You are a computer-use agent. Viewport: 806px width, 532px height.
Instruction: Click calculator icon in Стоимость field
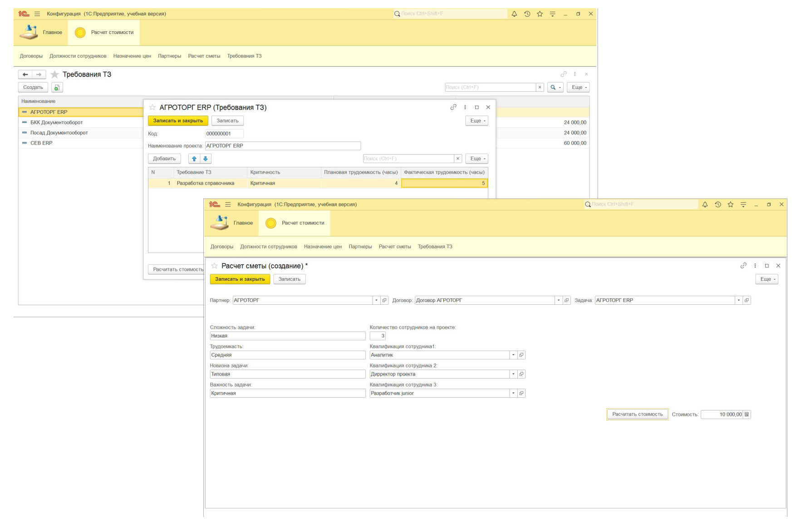747,415
